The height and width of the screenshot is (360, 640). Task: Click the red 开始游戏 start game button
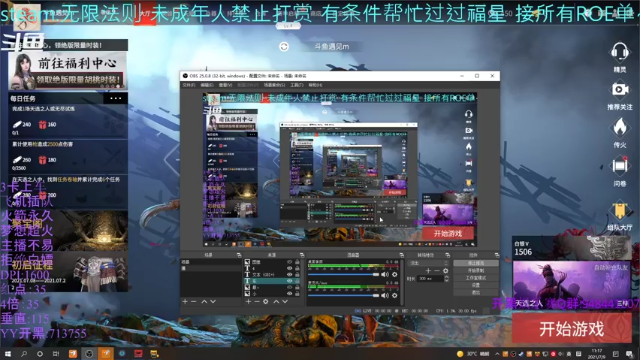[571, 329]
